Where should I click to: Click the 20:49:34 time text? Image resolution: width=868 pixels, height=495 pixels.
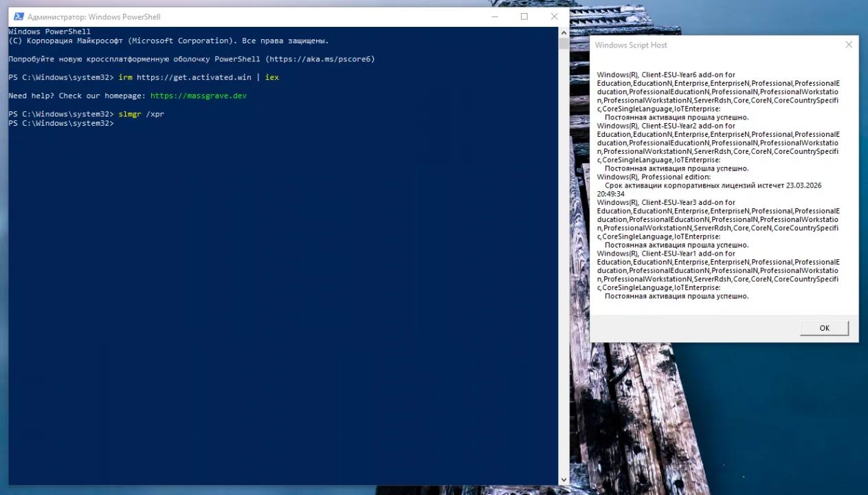(611, 194)
